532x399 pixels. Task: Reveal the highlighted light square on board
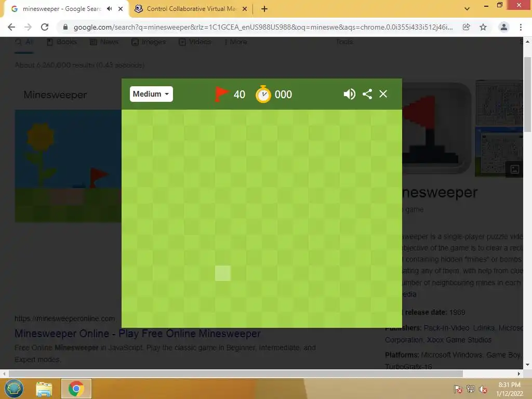[223, 273]
